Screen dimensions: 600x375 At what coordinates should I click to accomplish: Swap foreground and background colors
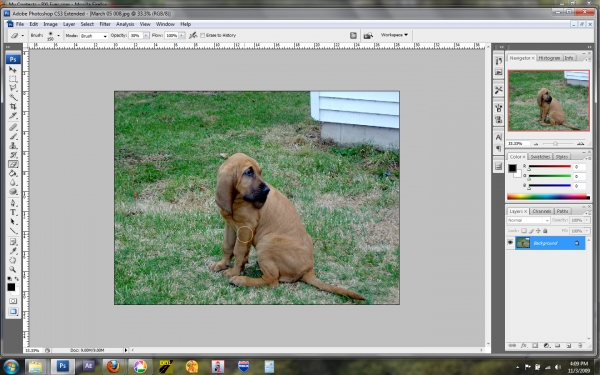click(17, 279)
